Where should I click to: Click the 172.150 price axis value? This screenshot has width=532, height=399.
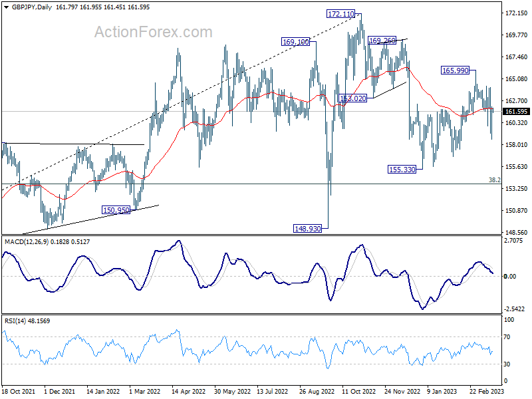[x=517, y=13]
